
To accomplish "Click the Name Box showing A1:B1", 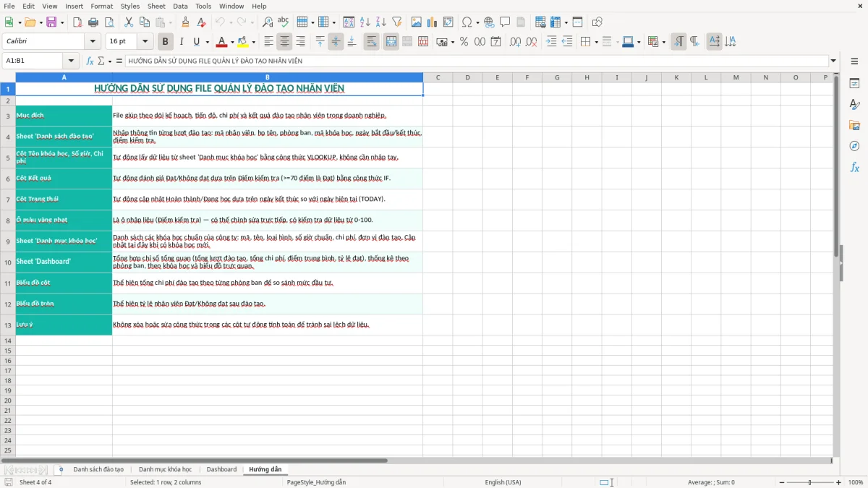I will point(33,61).
